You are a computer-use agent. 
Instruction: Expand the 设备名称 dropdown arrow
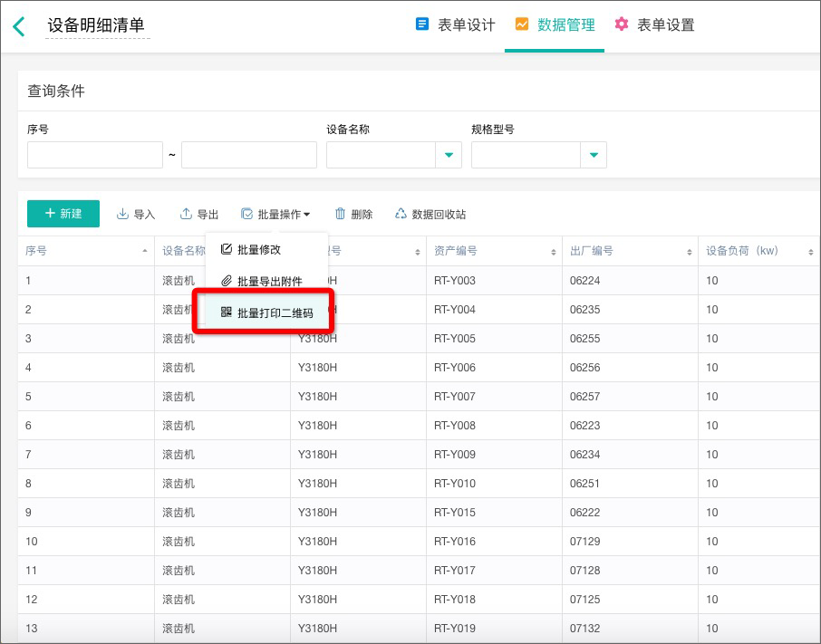449,155
